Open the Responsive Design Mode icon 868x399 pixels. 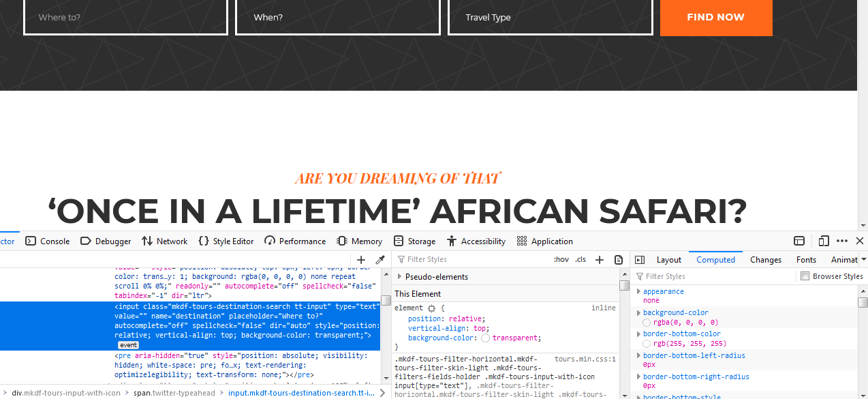pos(824,241)
